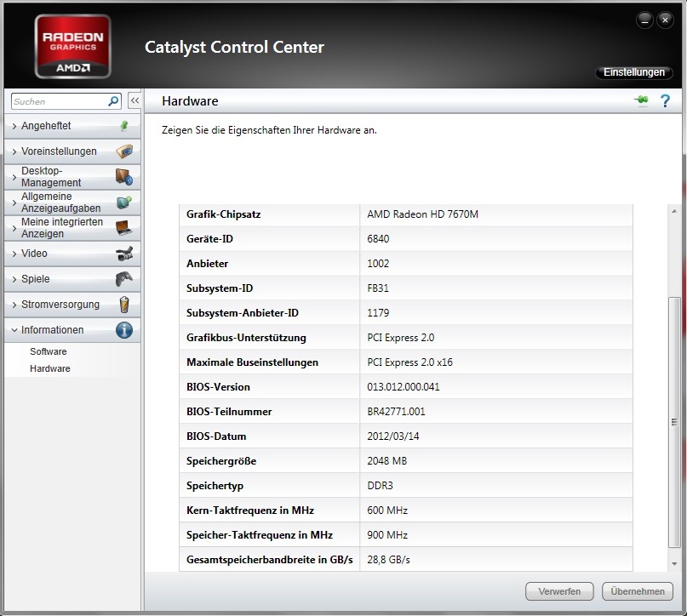Click the PCI Express 2.0 x16 value
The width and height of the screenshot is (687, 616).
click(x=409, y=362)
